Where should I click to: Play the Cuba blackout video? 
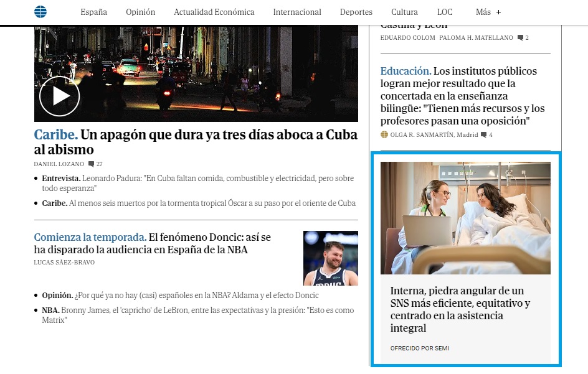[x=59, y=96]
